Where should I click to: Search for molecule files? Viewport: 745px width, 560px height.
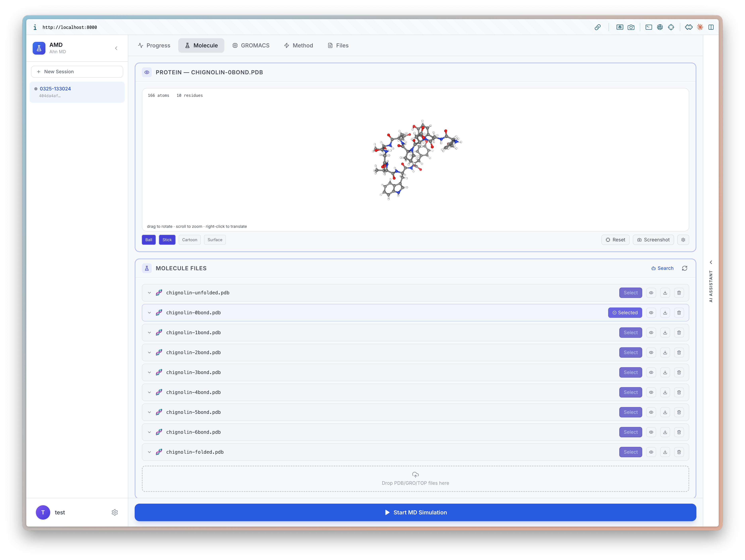click(663, 268)
